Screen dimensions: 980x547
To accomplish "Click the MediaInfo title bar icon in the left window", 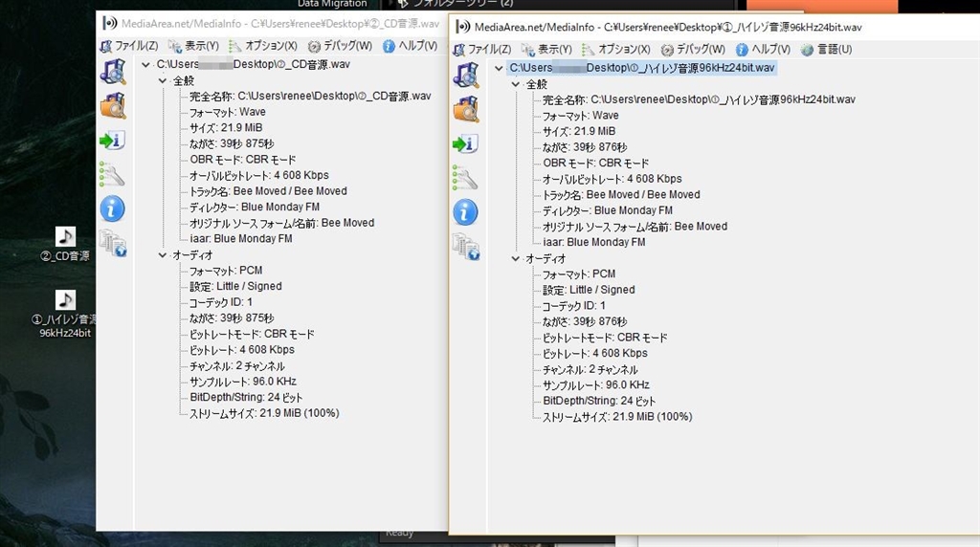I will 109,23.
